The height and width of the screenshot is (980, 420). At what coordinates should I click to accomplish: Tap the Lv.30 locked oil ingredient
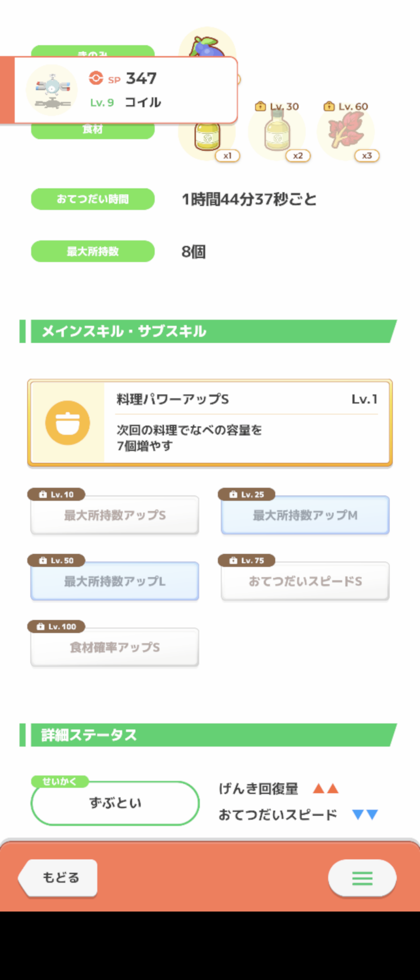[x=277, y=132]
